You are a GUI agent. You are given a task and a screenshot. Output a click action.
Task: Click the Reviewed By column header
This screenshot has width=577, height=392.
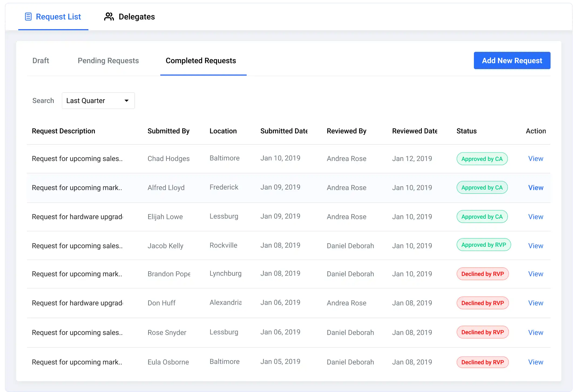pos(347,131)
